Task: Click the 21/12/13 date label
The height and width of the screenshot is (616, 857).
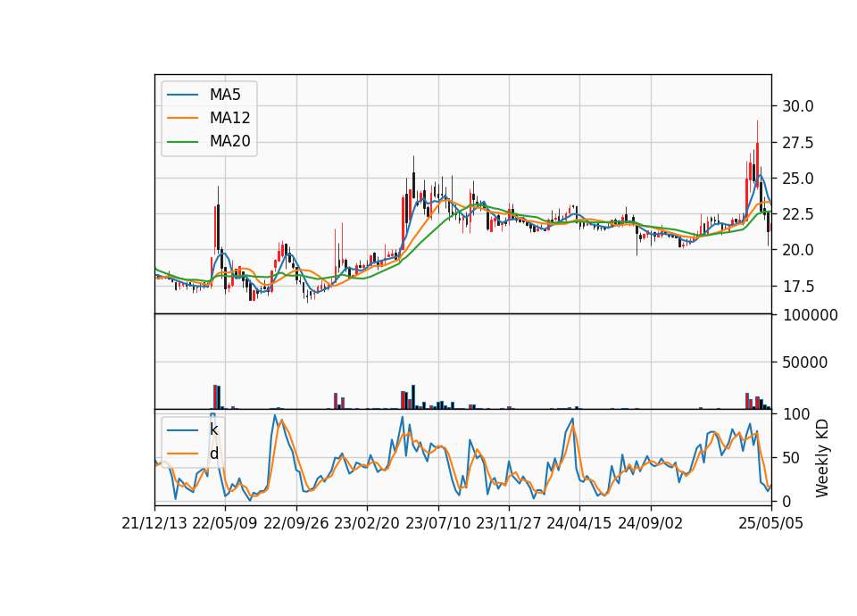Action: coord(154,523)
